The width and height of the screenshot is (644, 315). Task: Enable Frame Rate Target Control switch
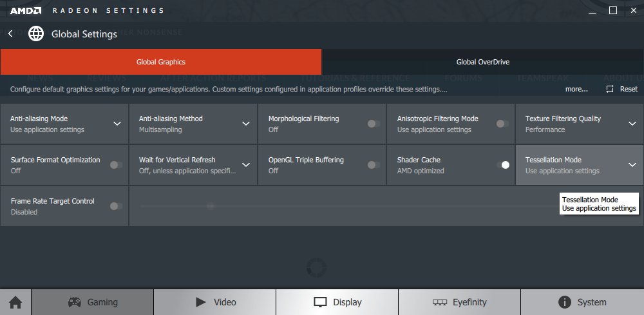(x=116, y=205)
